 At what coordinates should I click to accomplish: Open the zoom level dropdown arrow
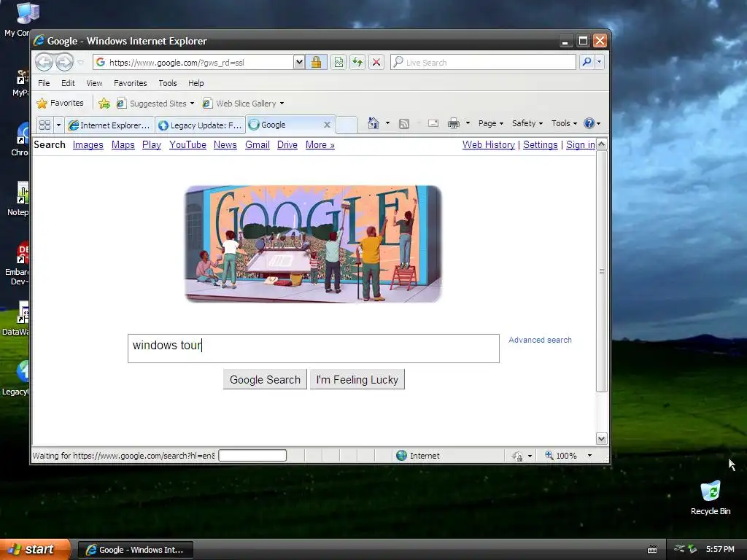tap(589, 456)
